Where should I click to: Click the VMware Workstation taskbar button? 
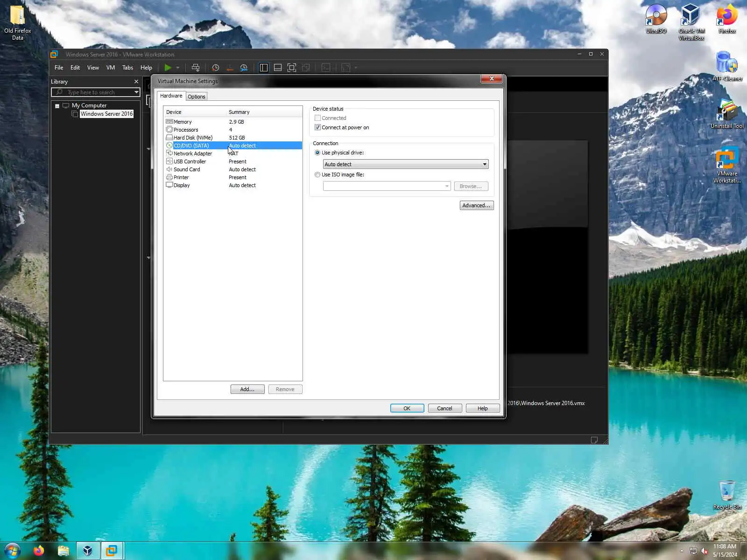click(x=112, y=551)
